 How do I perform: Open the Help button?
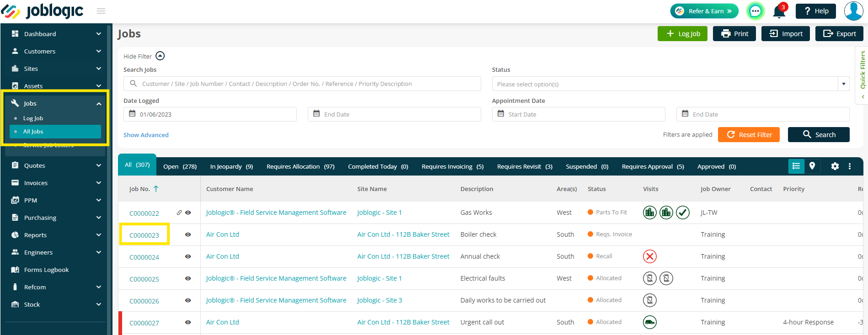[x=816, y=11]
